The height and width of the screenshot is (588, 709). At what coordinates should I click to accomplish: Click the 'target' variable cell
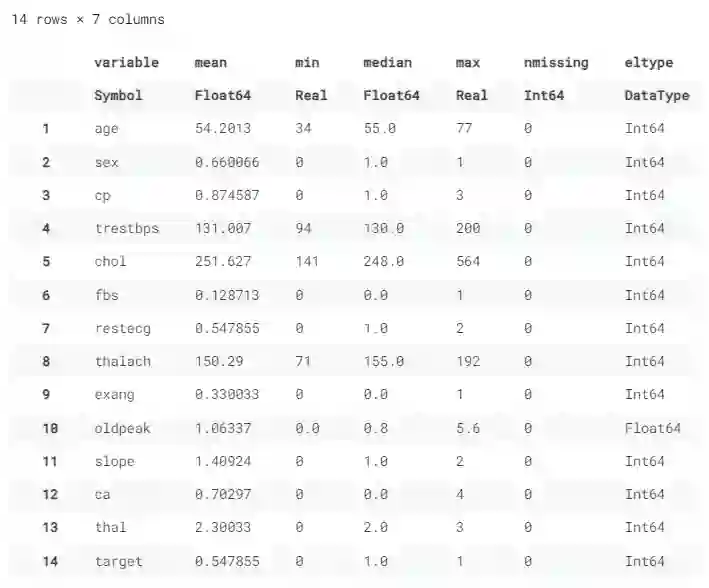click(118, 561)
